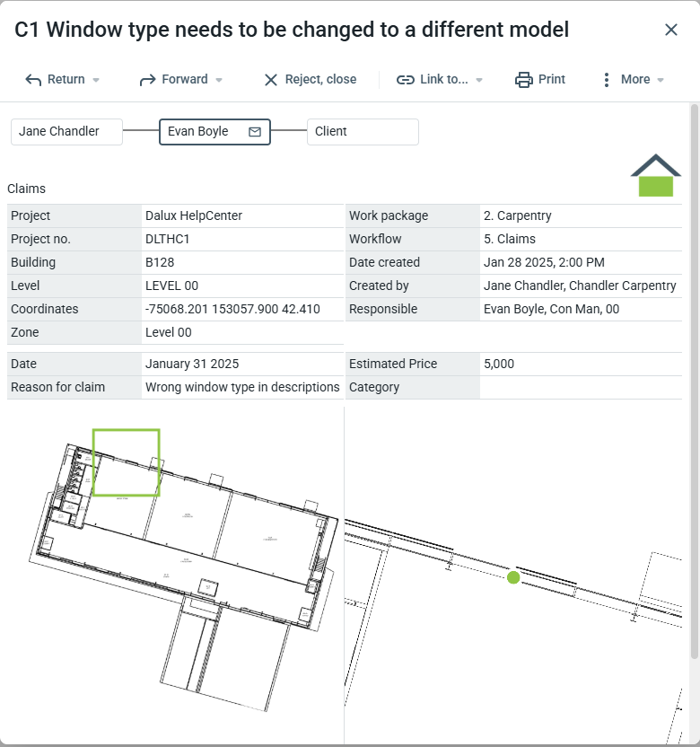Click the green square marker on floor plan

tap(127, 462)
